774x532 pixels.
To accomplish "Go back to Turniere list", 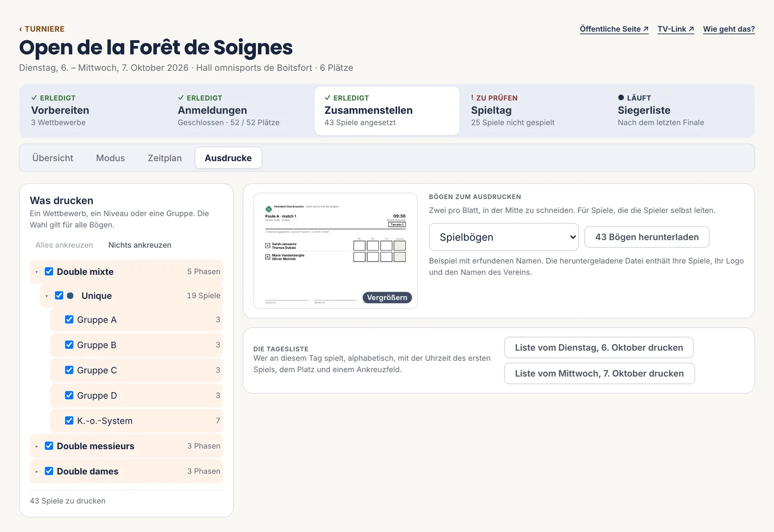I will click(42, 29).
